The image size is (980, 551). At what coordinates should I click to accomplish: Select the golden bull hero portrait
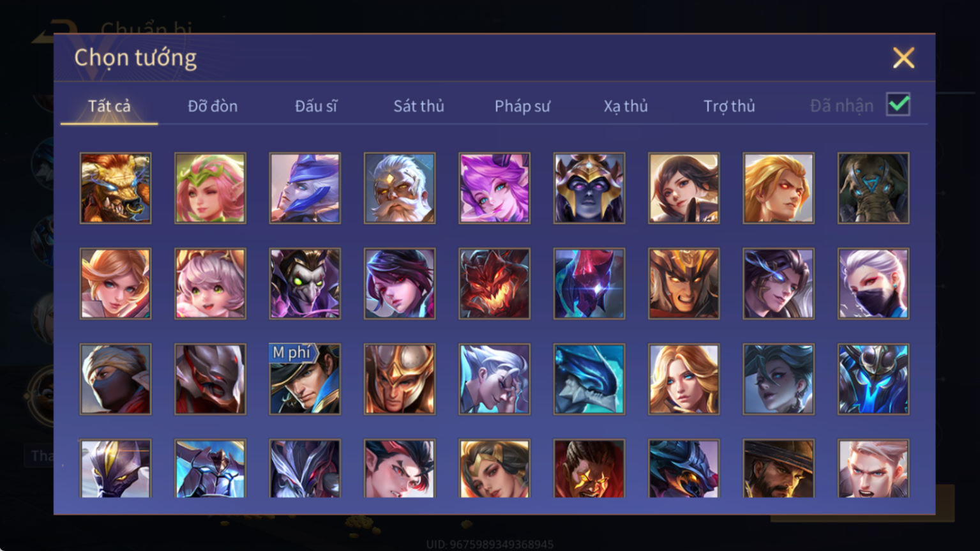pos(116,188)
